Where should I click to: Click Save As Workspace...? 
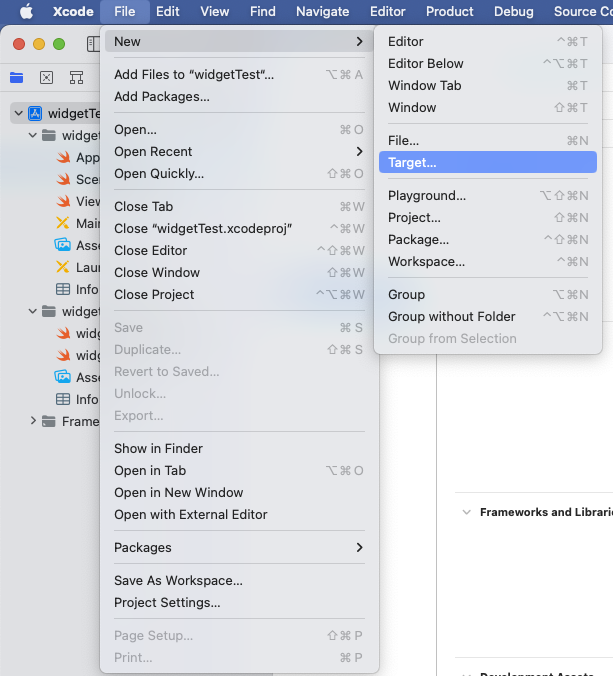pyautogui.click(x=239, y=580)
